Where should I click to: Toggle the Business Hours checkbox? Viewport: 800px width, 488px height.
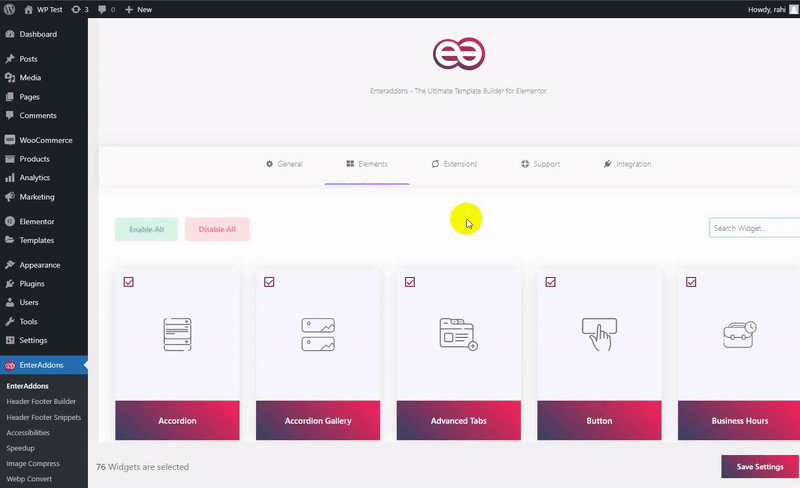(x=691, y=282)
